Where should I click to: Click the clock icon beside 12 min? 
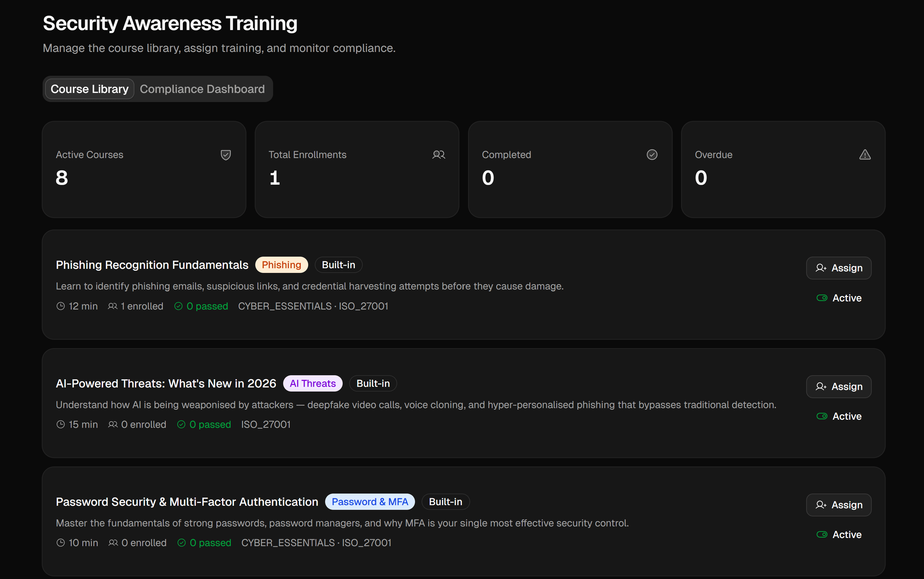[60, 306]
